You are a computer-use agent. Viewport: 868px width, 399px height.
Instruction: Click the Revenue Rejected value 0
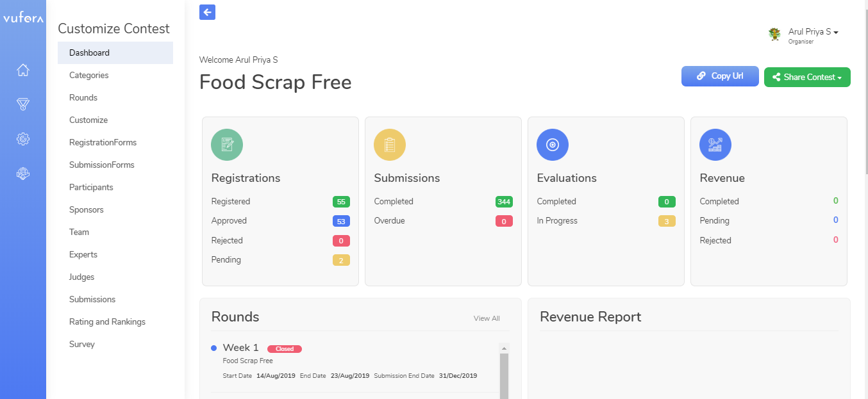tap(836, 240)
